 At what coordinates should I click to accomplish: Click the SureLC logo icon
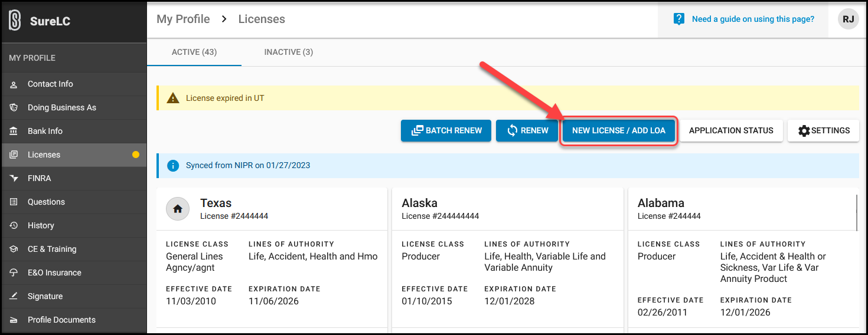[x=15, y=21]
